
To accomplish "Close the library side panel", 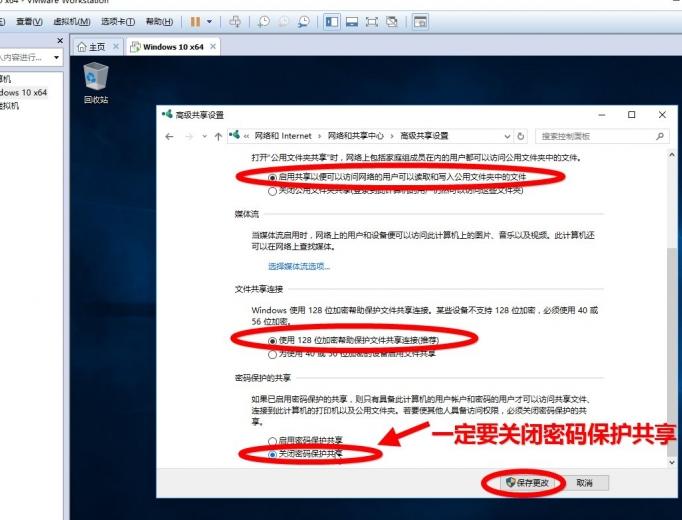I will click(60, 40).
